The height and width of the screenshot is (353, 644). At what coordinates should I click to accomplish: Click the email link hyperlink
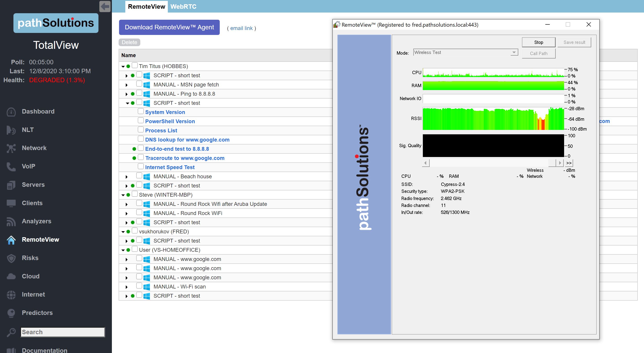(x=241, y=28)
